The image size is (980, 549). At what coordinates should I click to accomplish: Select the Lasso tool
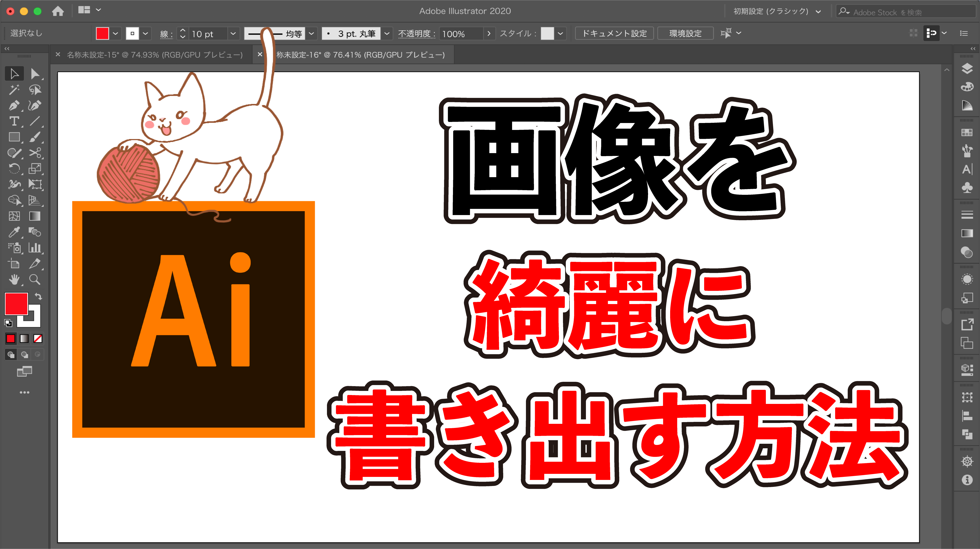35,89
